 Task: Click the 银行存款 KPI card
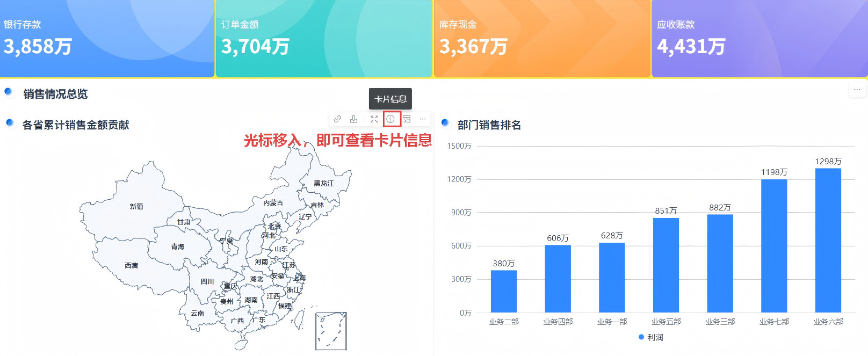click(107, 39)
